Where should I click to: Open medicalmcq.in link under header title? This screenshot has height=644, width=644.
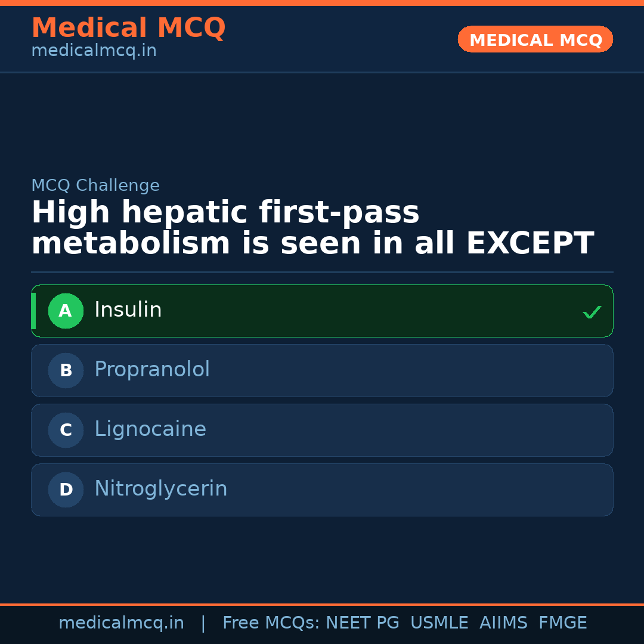point(94,51)
